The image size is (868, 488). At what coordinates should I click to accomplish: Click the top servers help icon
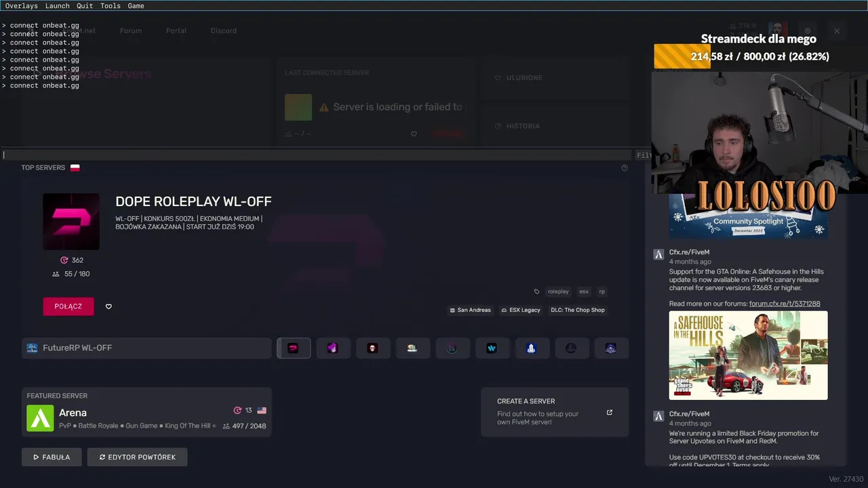point(625,167)
